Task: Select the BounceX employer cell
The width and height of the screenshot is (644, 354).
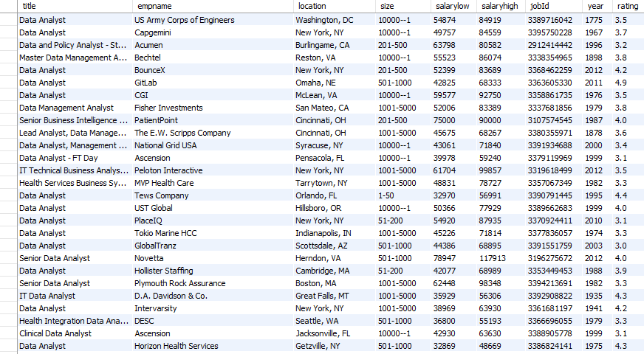Action: click(213, 70)
